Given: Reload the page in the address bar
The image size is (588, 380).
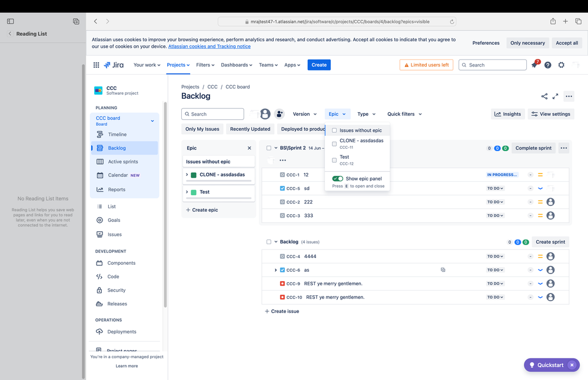Looking at the screenshot, I should pos(452,22).
